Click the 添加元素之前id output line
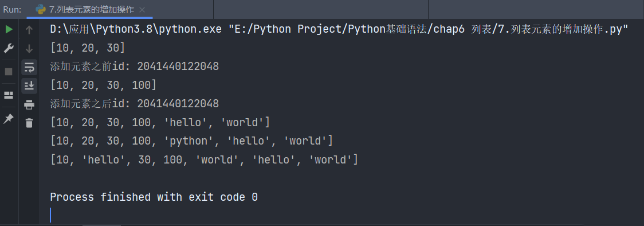Image resolution: width=644 pixels, height=226 pixels. pyautogui.click(x=134, y=66)
